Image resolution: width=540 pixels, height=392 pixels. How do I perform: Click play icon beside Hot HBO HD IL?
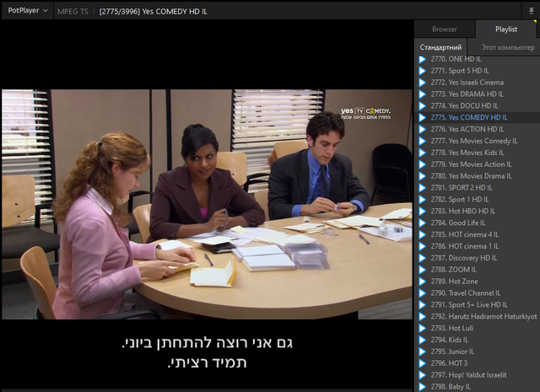point(422,212)
